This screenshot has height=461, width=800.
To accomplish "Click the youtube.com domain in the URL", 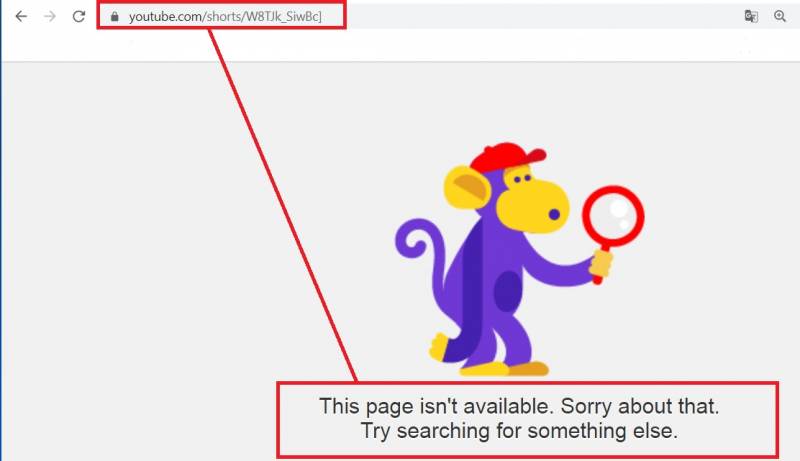I will click(x=165, y=17).
